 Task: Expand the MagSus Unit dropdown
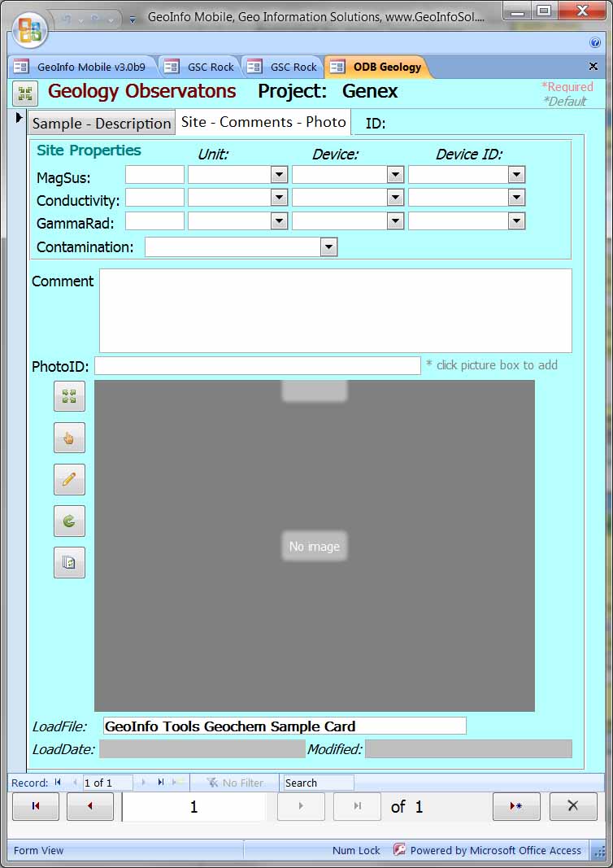(x=279, y=175)
